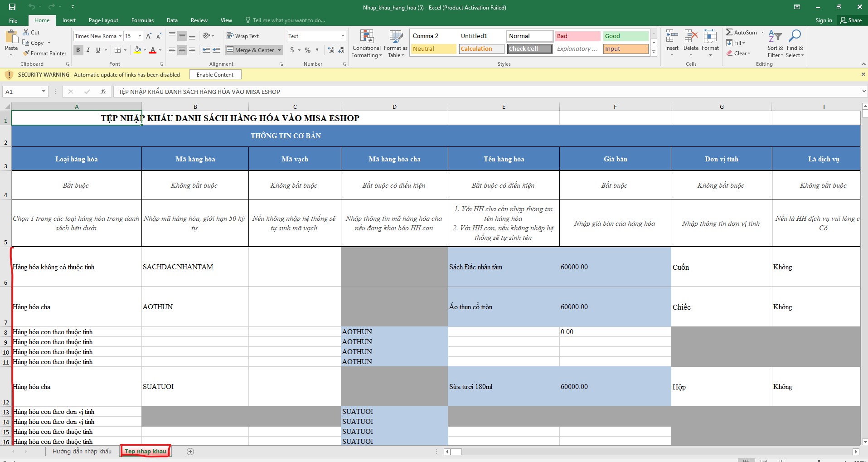Add a new sheet with plus icon
Viewport: 868px width, 462px height.
click(x=190, y=451)
